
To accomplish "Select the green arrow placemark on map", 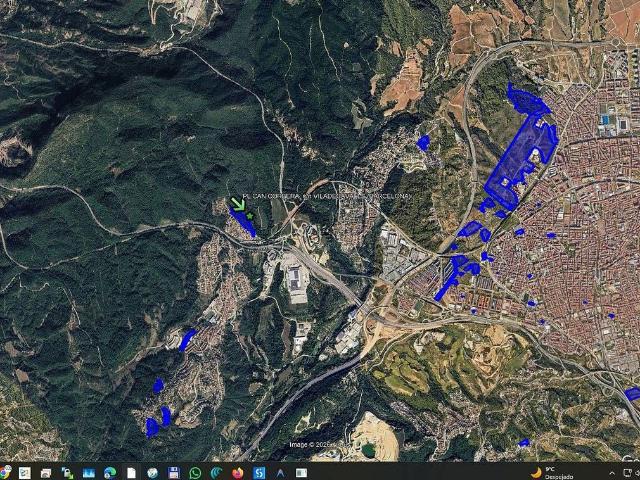I will point(238,204).
